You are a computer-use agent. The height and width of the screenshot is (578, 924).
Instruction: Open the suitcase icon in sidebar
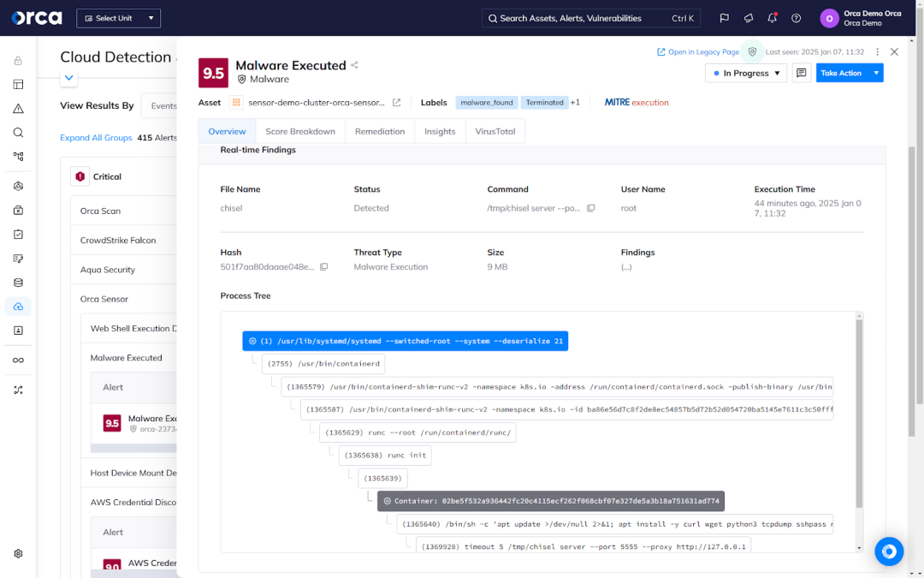18,211
